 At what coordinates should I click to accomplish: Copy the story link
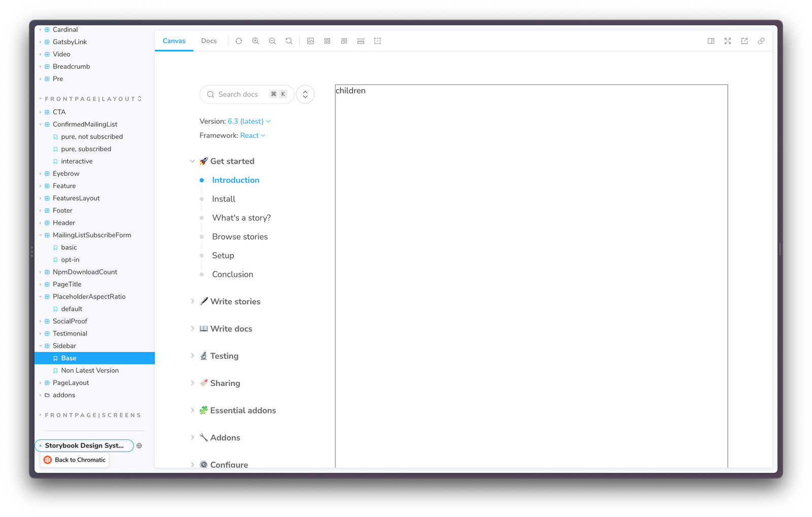(761, 41)
